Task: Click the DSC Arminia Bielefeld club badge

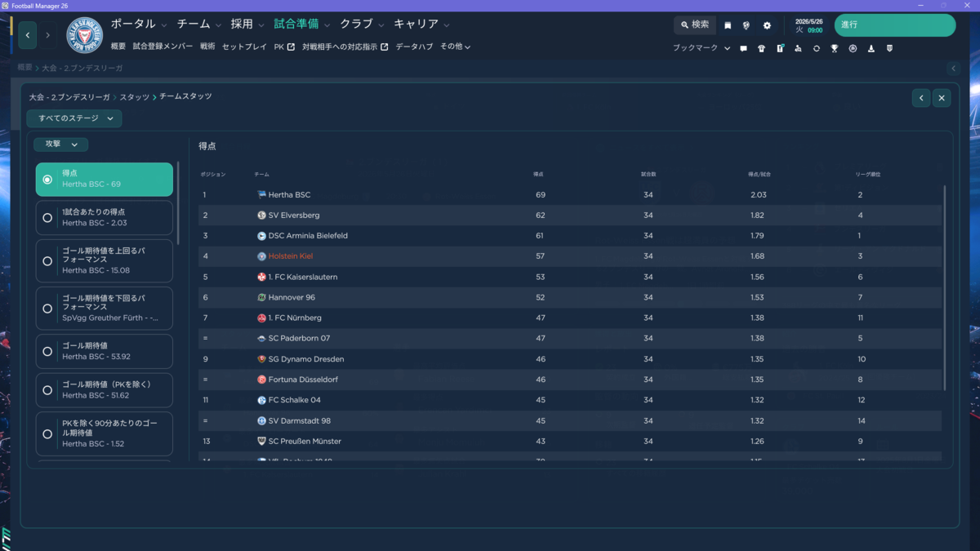Action: 261,236
